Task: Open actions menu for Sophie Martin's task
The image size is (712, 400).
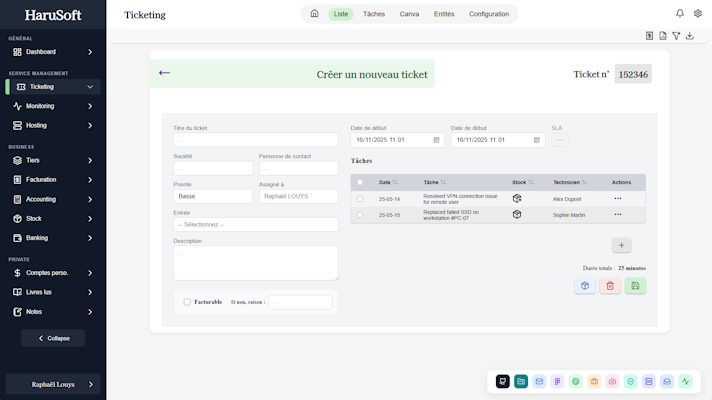Action: pyautogui.click(x=618, y=215)
